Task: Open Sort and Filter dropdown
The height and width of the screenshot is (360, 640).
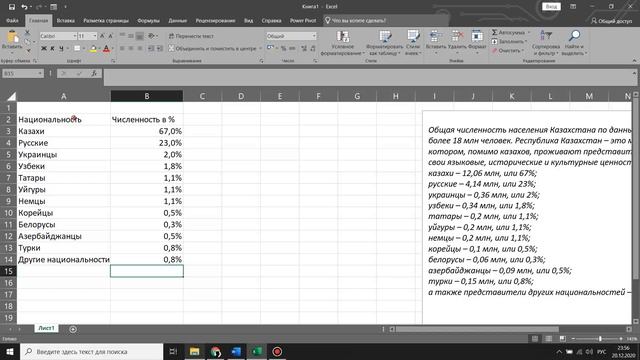Action: (x=546, y=42)
